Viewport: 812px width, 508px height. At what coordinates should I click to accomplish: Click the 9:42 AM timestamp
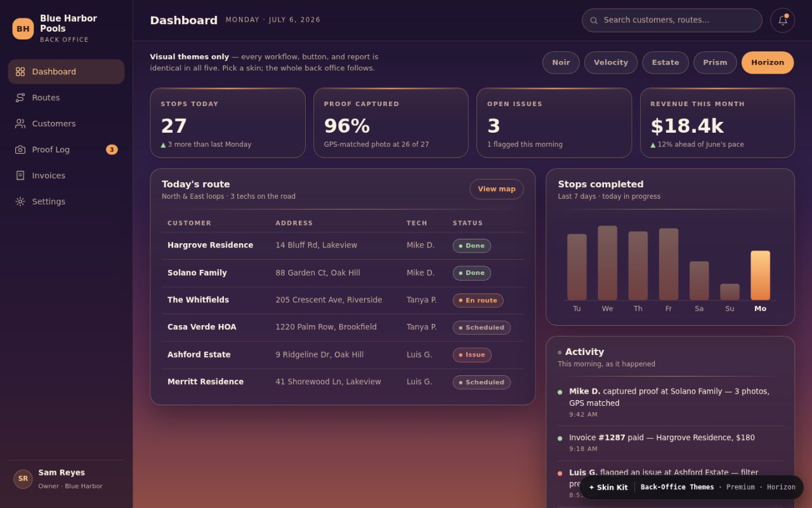(x=583, y=415)
